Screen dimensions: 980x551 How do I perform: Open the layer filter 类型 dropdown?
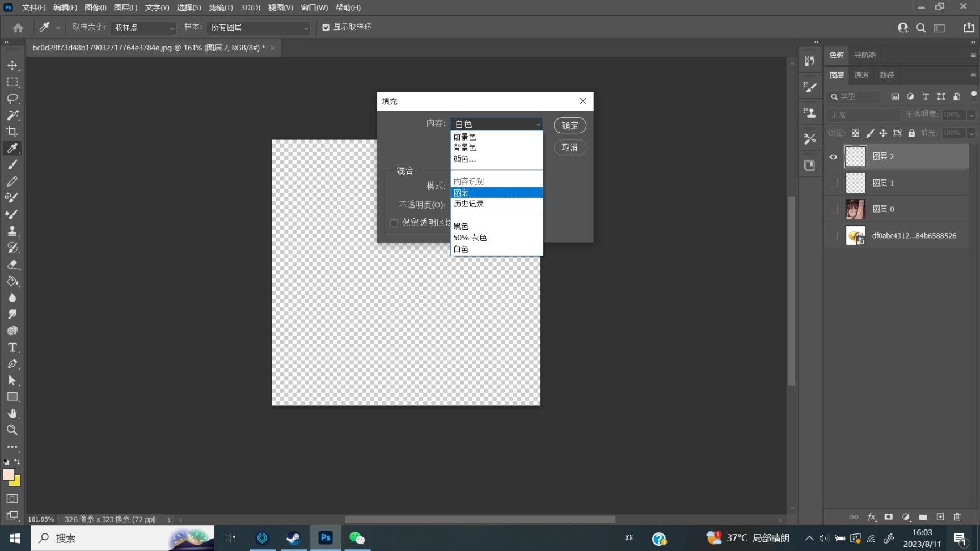854,97
